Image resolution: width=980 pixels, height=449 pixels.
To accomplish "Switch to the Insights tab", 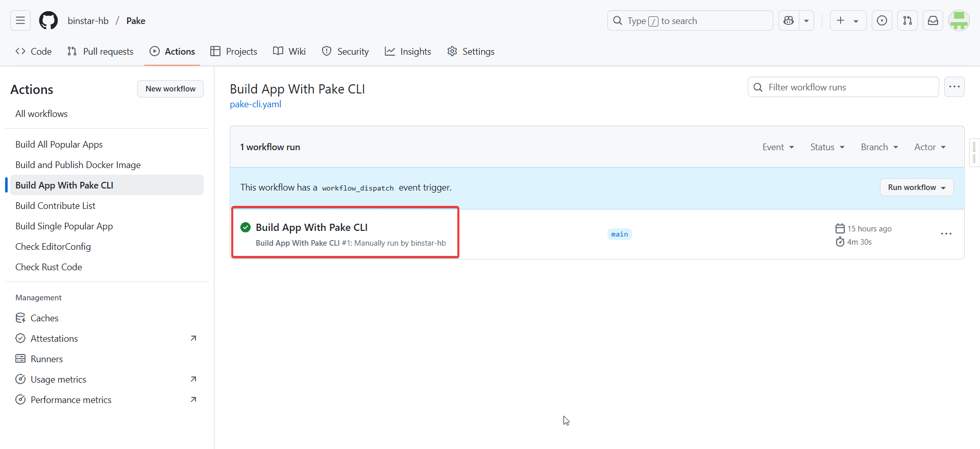I will coord(408,52).
